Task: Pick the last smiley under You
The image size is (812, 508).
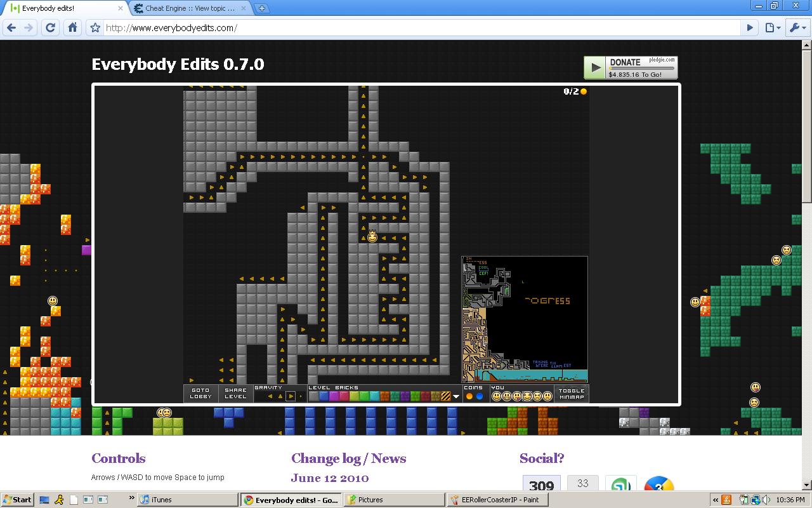Action: (x=547, y=396)
